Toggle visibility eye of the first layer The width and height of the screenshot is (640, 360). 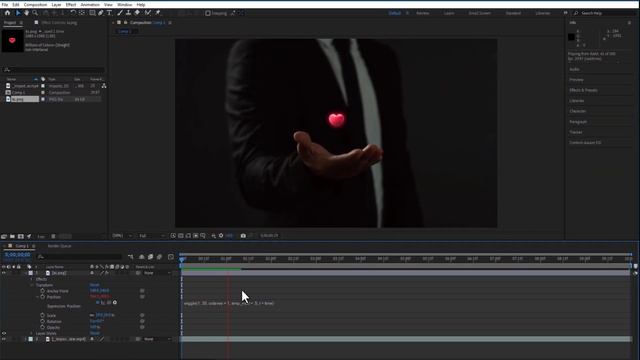click(4, 273)
